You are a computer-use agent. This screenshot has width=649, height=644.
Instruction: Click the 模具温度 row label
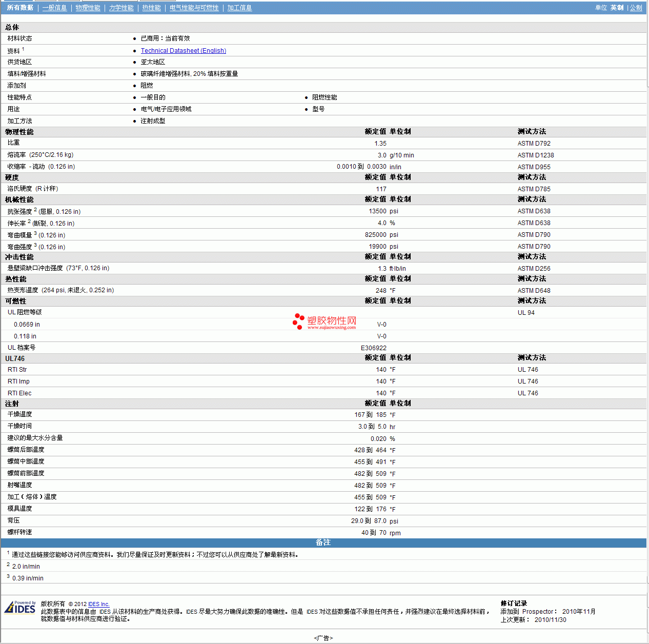coord(20,509)
